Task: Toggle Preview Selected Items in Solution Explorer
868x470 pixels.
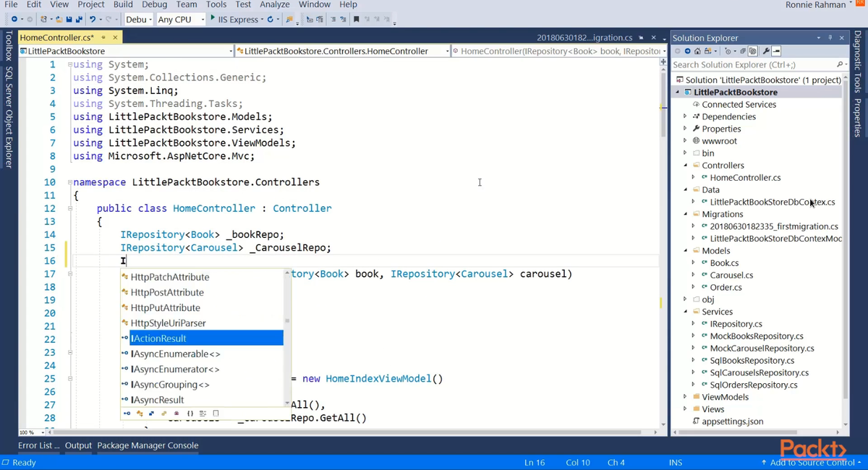Action: [776, 51]
